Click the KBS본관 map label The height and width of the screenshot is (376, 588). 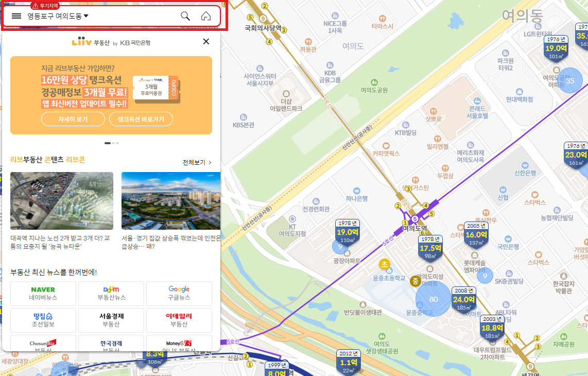[x=244, y=125]
